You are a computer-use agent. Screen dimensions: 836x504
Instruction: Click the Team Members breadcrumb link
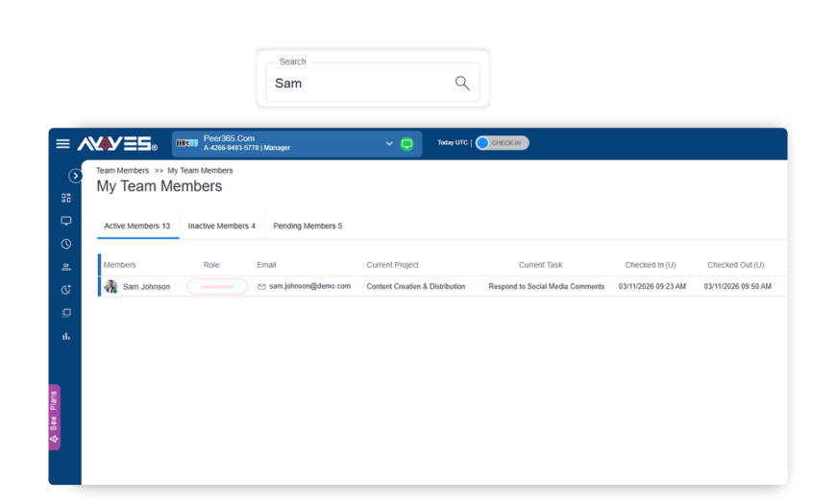click(123, 171)
